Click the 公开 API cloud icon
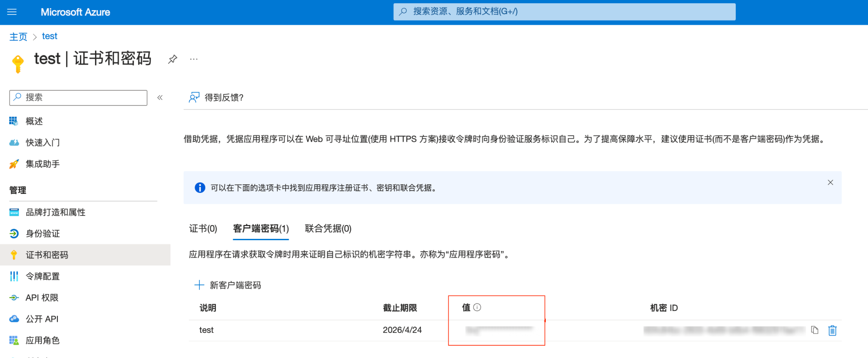The image size is (868, 358). [14, 319]
